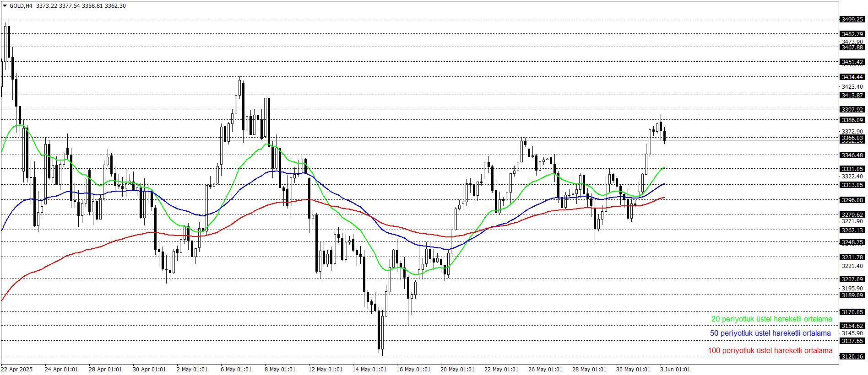Click the 3145.90 price scale value
Image resolution: width=868 pixels, height=375 pixels.
pos(852,333)
